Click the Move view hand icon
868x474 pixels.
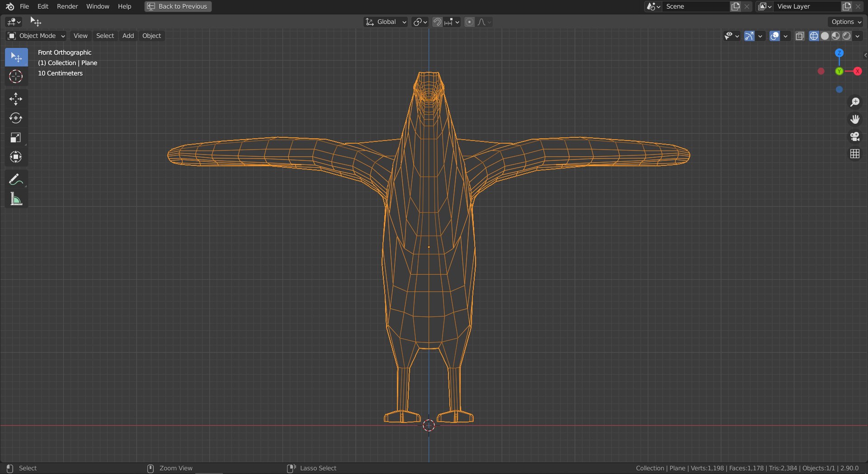[x=854, y=119]
